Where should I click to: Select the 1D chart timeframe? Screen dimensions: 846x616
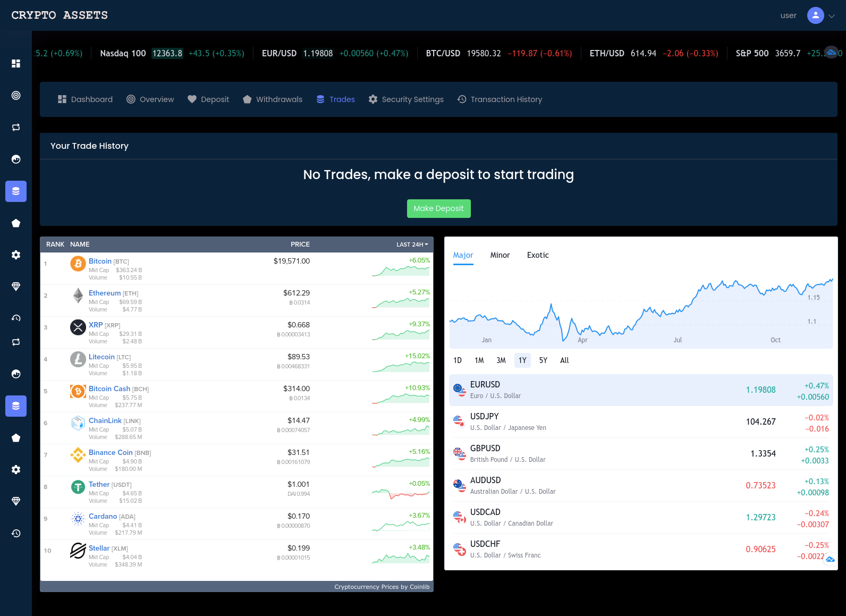point(457,360)
